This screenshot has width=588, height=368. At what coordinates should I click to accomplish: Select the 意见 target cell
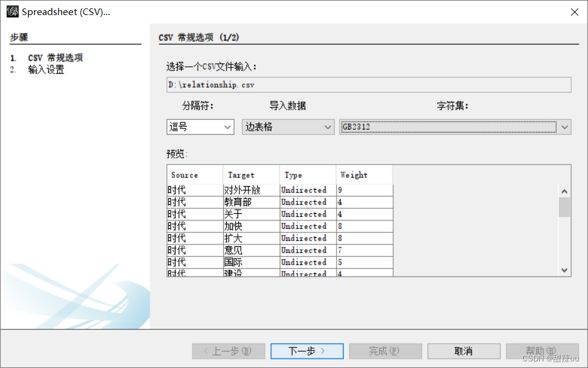pos(251,250)
